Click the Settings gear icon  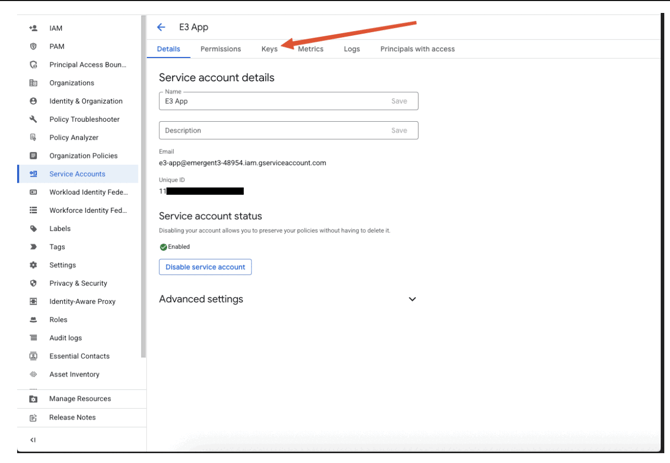pyautogui.click(x=33, y=265)
